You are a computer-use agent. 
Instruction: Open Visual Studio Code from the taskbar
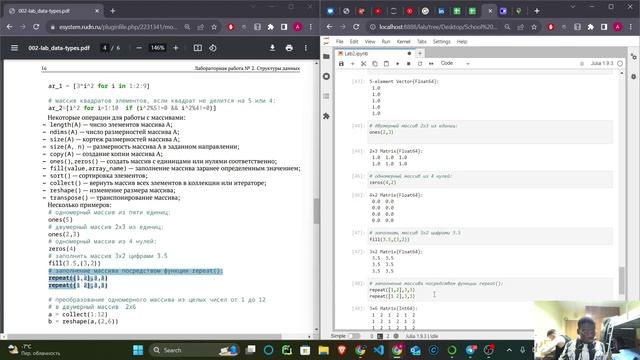click(x=378, y=350)
